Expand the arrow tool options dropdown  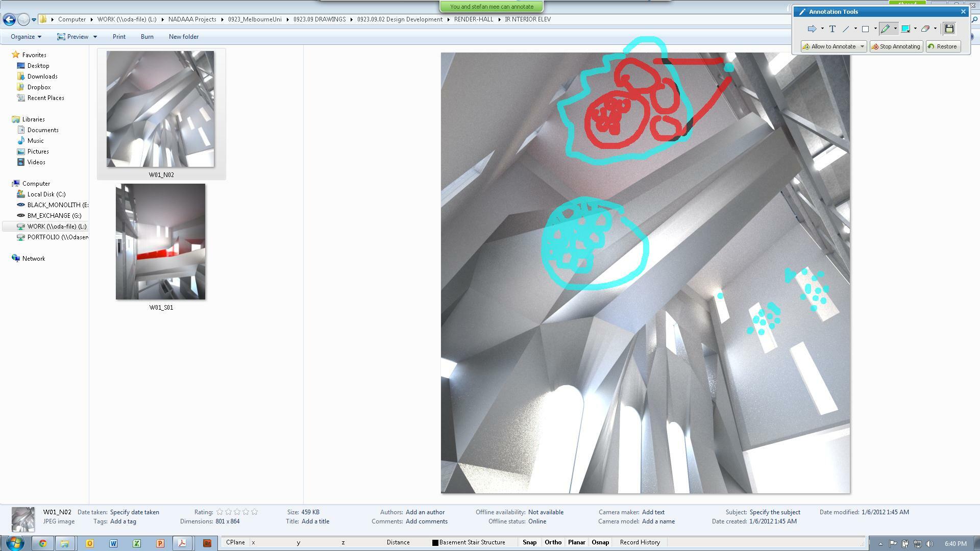click(822, 29)
